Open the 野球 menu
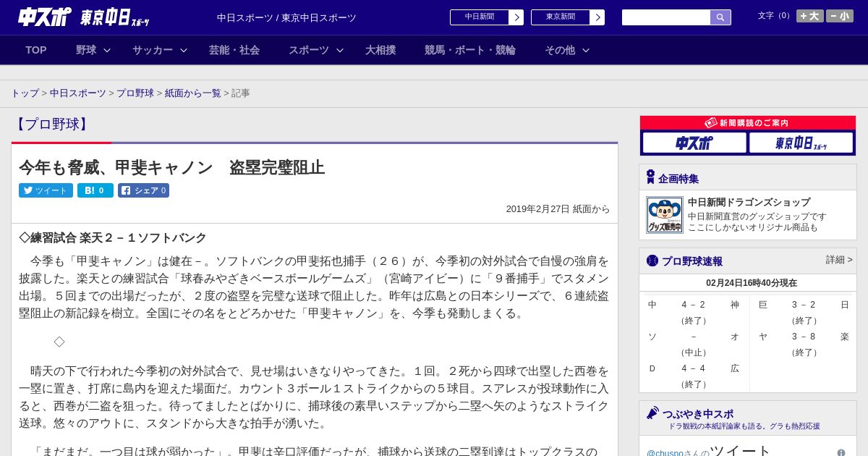 click(x=86, y=50)
